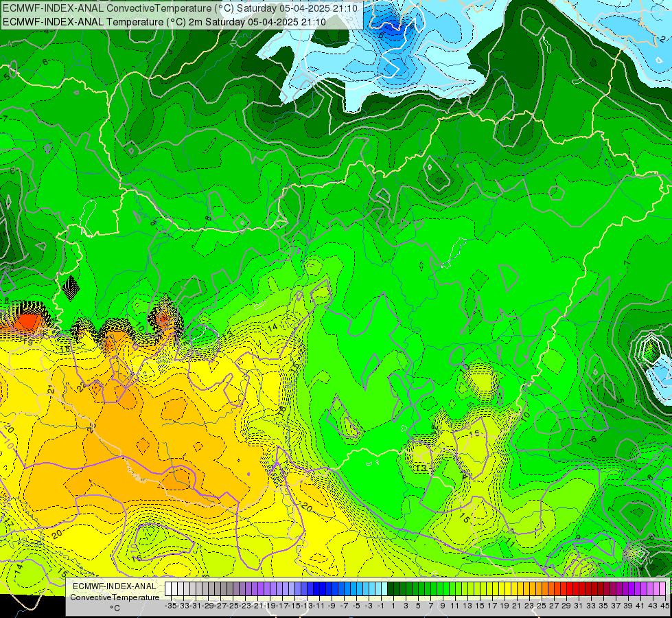Viewport: 672px width, 618px height.
Task: Click the 17 value on the legend scale
Action: 492,606
